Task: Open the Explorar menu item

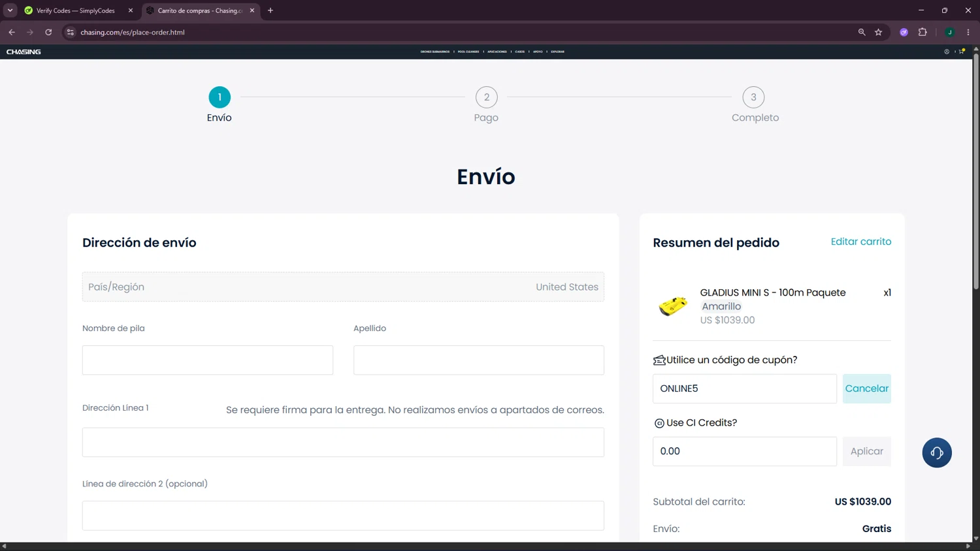Action: point(558,52)
